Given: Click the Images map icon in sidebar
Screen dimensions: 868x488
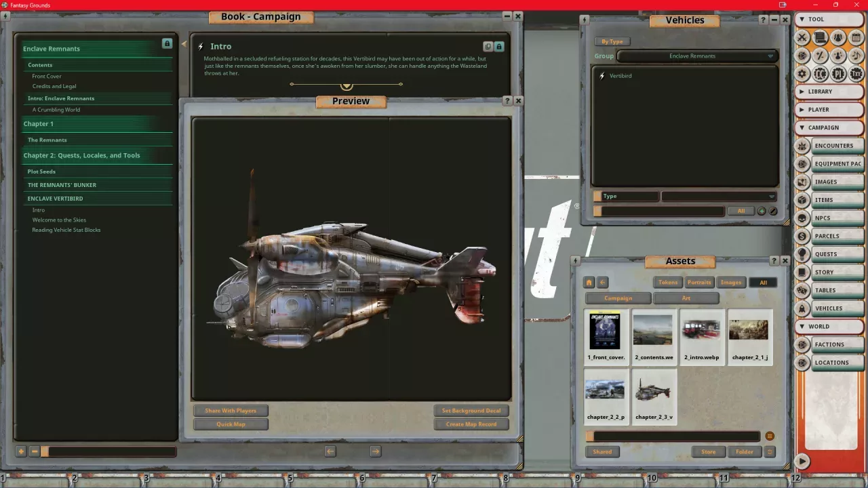Looking at the screenshot, I should click(x=802, y=182).
